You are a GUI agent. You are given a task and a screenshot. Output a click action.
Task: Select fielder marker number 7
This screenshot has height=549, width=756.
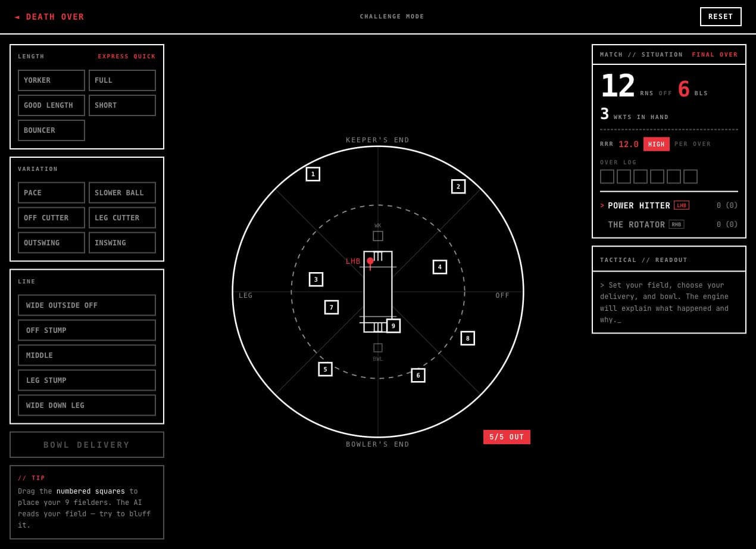click(332, 307)
